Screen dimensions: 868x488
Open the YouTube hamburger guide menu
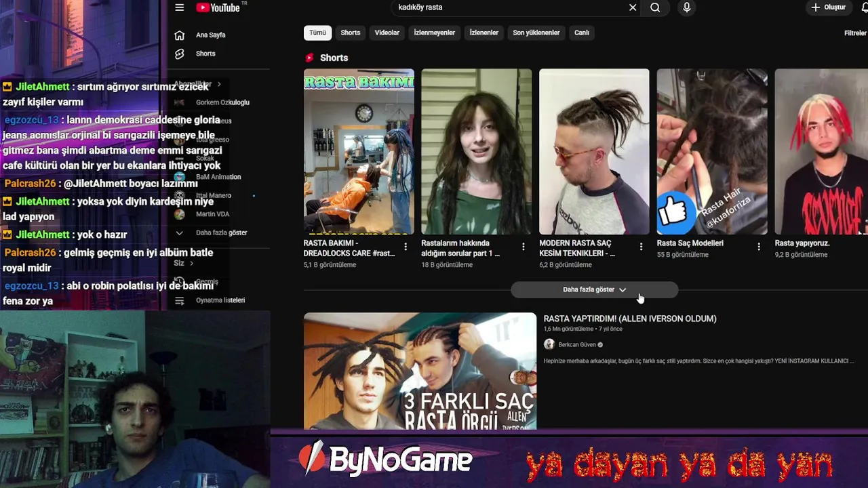coord(179,7)
